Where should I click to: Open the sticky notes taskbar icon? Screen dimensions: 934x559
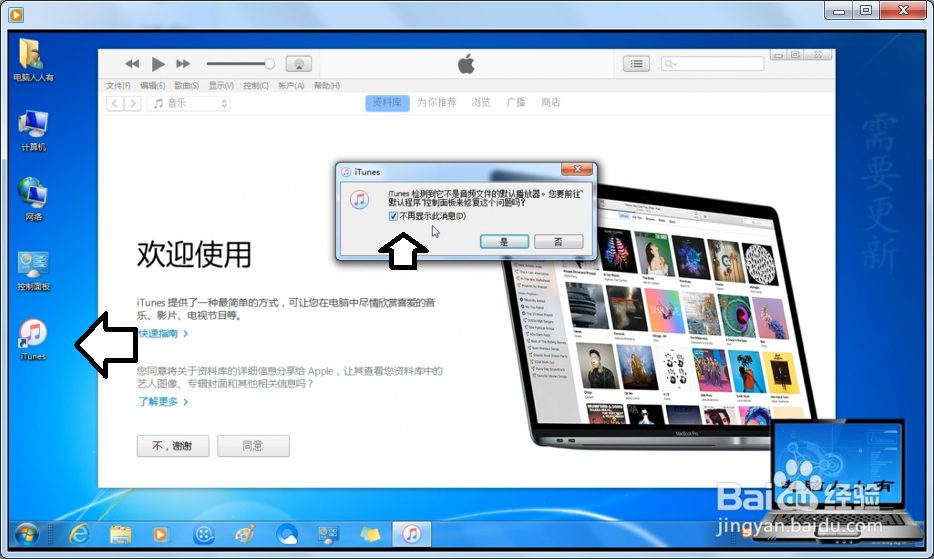[x=370, y=534]
